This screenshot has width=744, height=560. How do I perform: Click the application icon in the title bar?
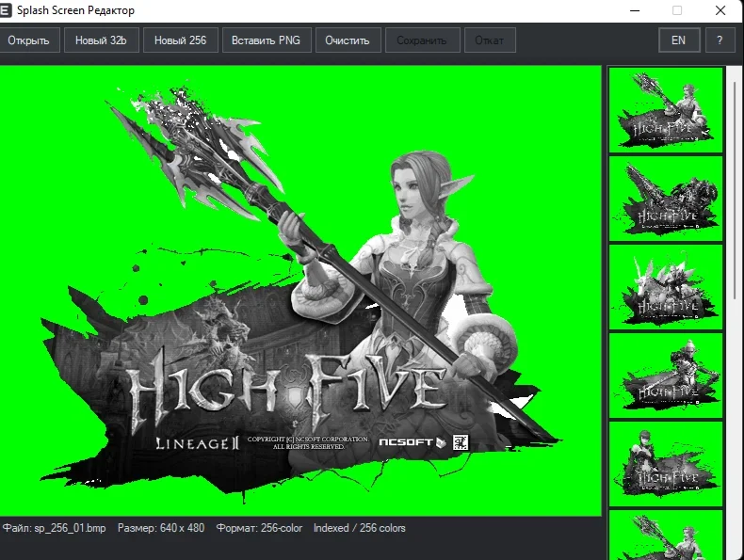5,10
